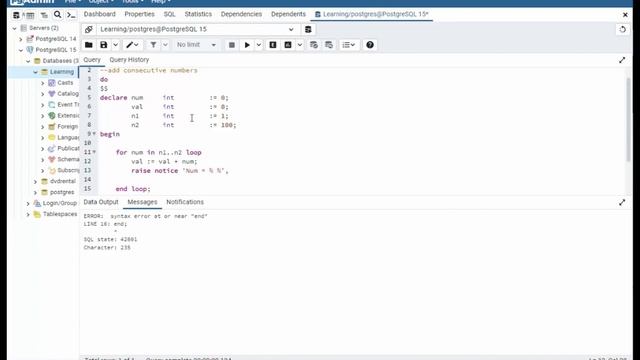The width and height of the screenshot is (640, 360).
Task: Switch to the Notifications tab
Action: 185,202
